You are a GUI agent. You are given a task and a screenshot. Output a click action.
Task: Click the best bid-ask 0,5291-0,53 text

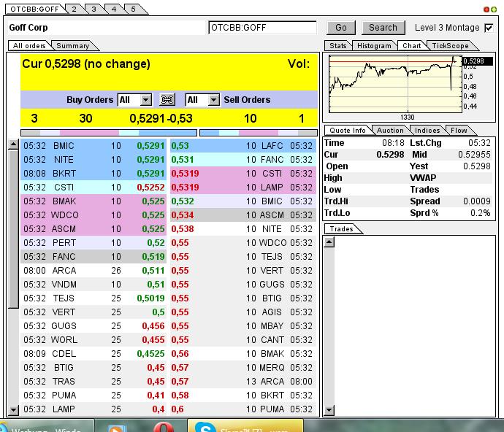161,118
